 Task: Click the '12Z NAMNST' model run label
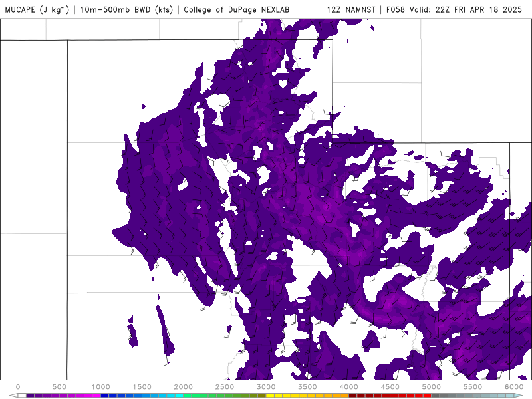(x=351, y=9)
